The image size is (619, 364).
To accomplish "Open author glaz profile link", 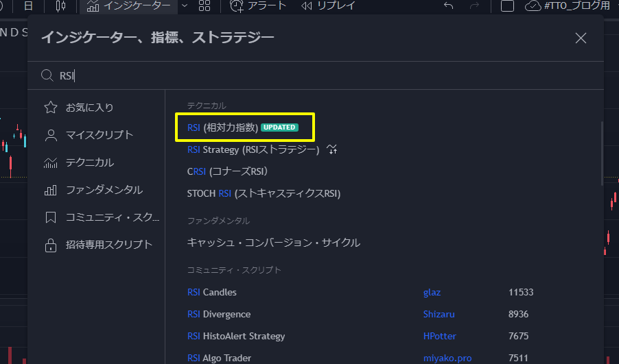I will 432,292.
